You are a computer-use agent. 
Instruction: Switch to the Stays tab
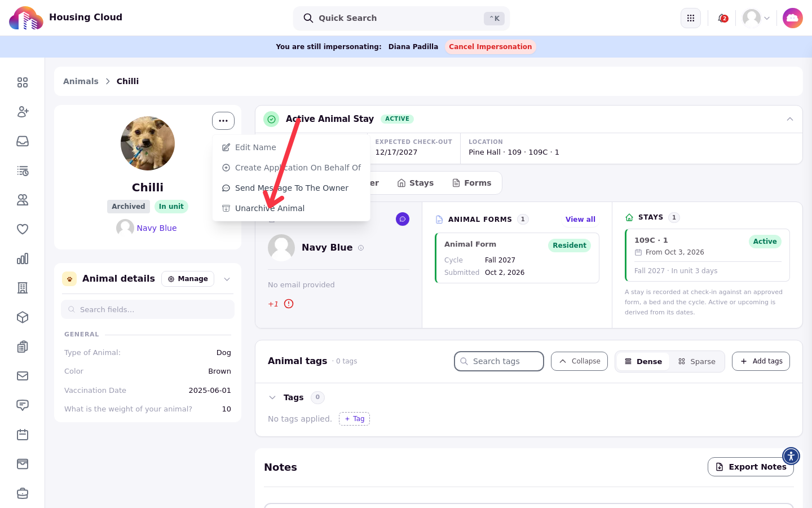coord(416,183)
